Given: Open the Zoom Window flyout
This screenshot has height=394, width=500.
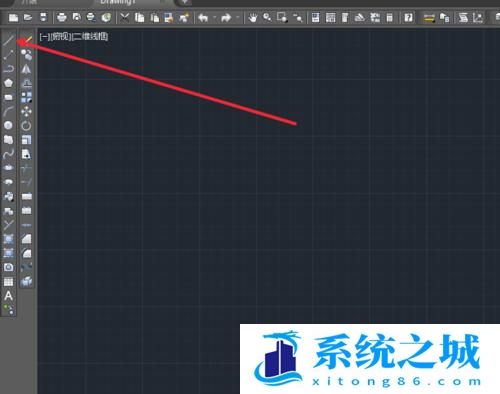Looking at the screenshot, I should pos(282,17).
